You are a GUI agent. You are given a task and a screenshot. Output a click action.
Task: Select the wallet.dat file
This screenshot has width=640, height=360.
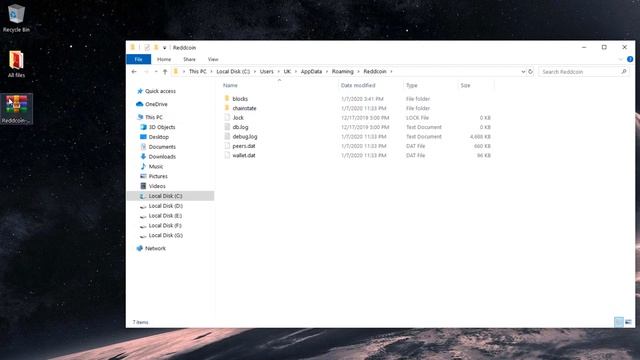pyautogui.click(x=244, y=155)
